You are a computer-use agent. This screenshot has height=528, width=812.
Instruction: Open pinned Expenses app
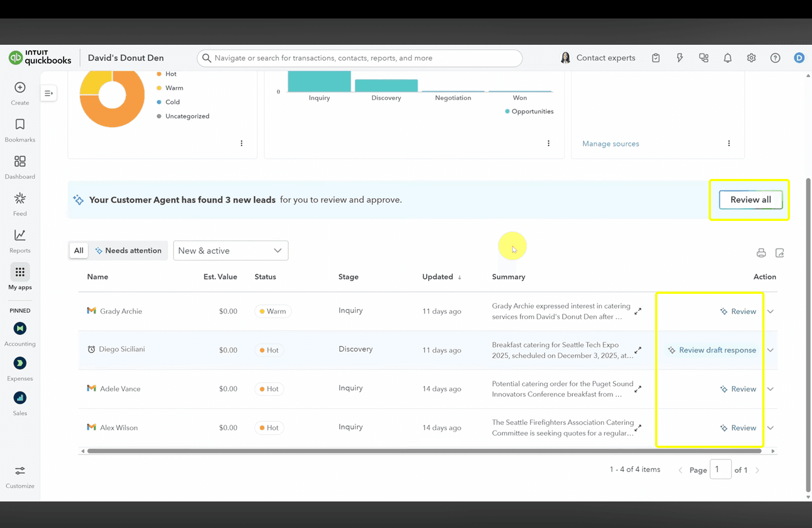[20, 369]
